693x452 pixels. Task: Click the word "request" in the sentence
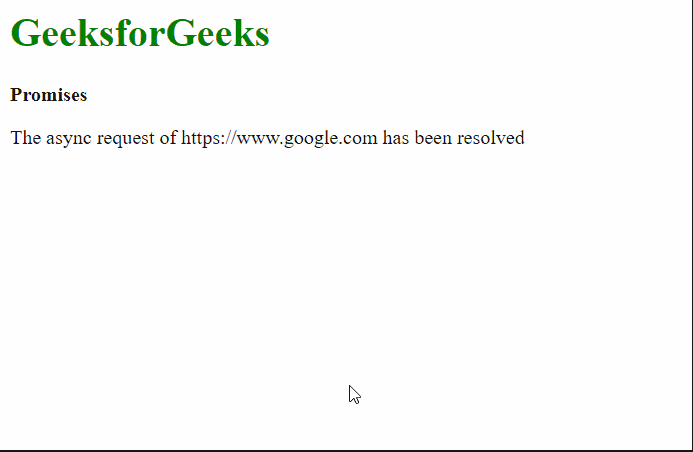tap(126, 139)
